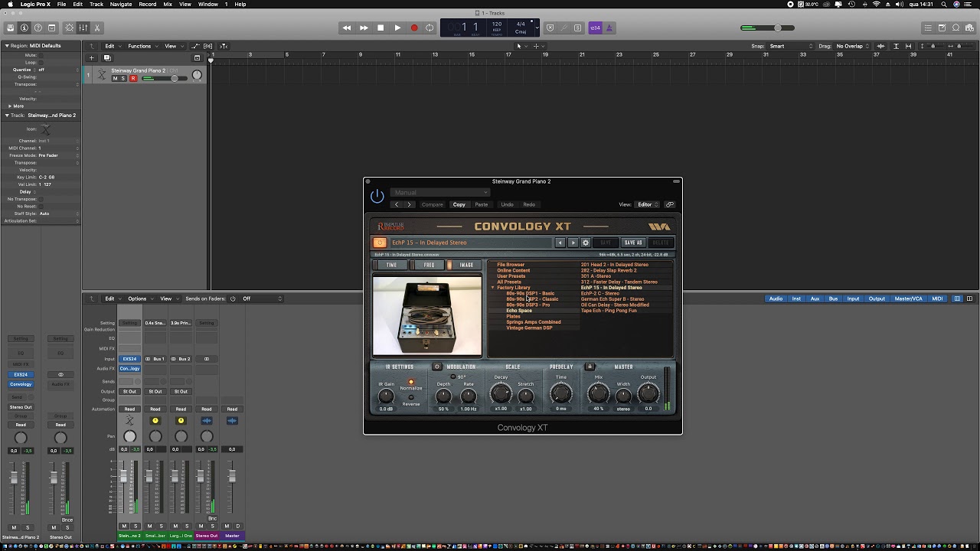980x551 pixels.
Task: Open the Mixer faders icon in control bar
Action: click(83, 28)
